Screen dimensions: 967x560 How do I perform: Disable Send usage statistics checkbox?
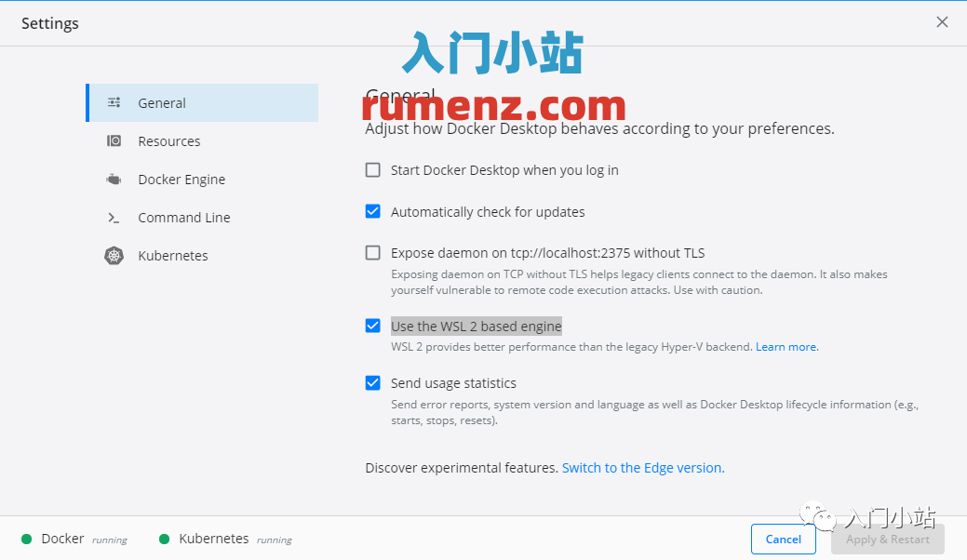point(372,382)
